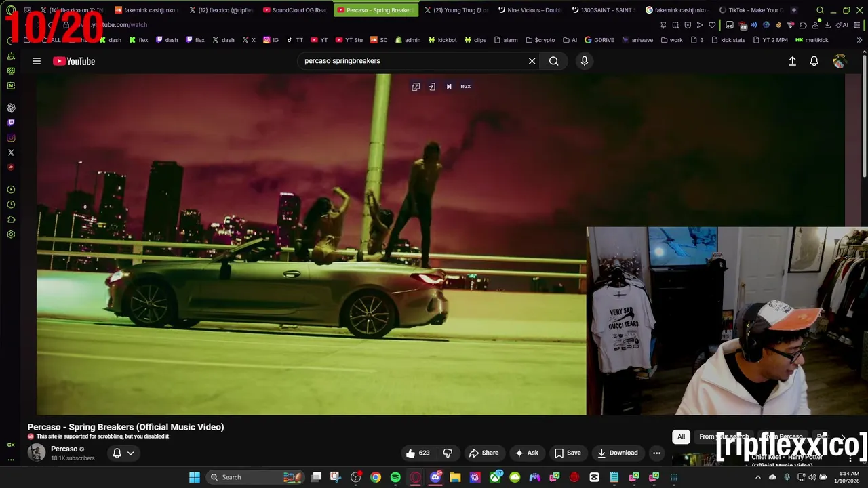Open the alarm bookmark
This screenshot has width=868, height=488.
pyautogui.click(x=505, y=40)
